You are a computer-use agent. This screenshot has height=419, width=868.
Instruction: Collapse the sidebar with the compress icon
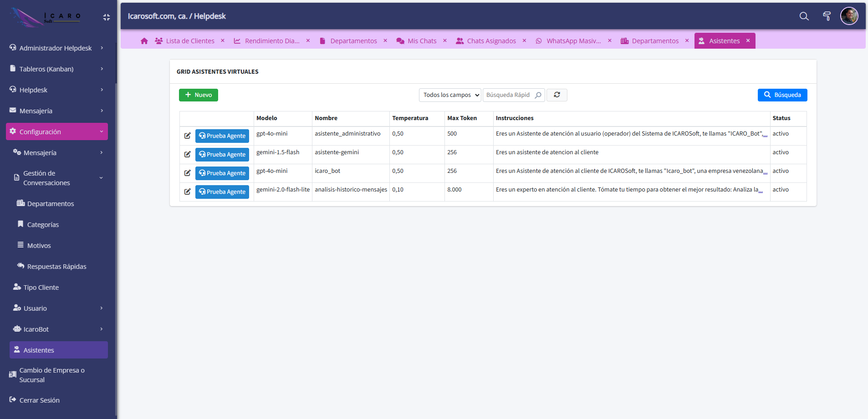[107, 17]
